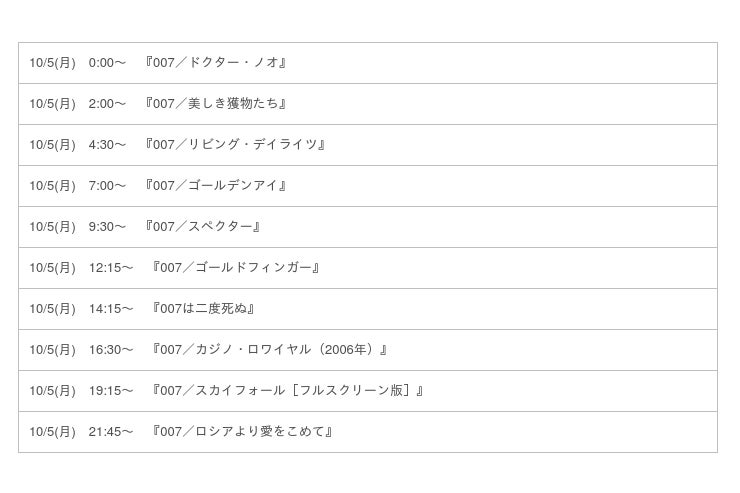Click the 0:00～ start time
The image size is (740, 493).
pos(107,63)
